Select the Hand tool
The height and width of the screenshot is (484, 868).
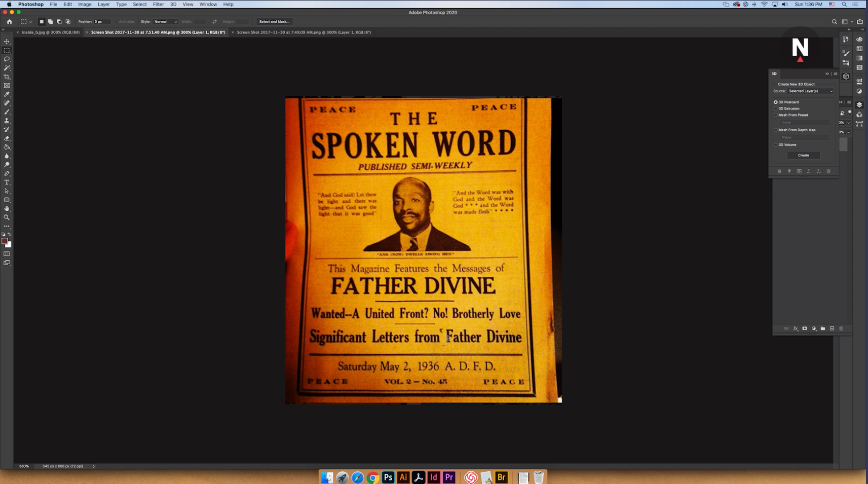(x=7, y=209)
